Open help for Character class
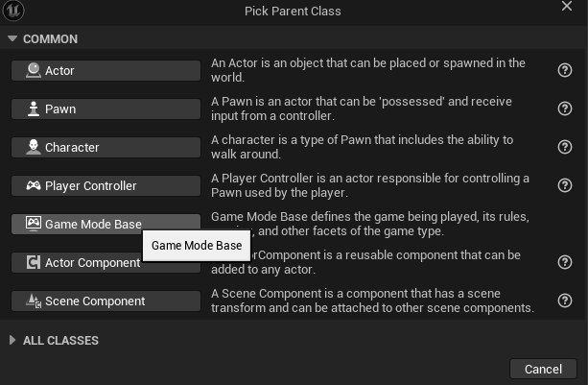 [x=565, y=147]
